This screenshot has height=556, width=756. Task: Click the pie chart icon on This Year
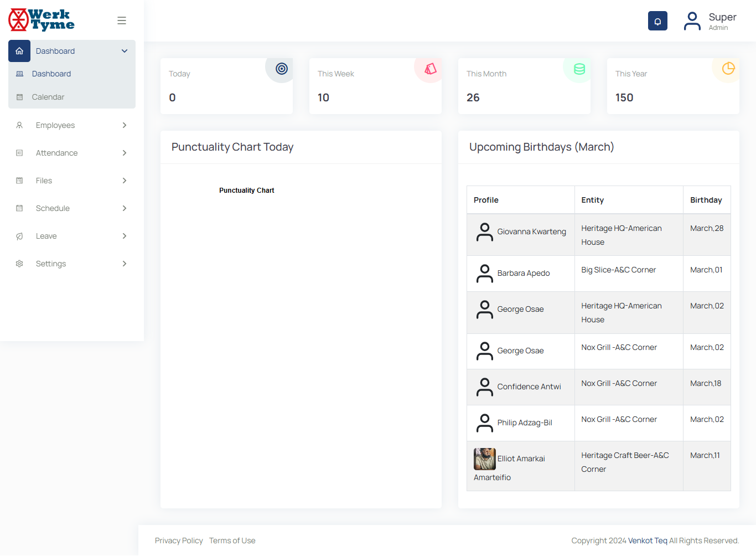point(728,69)
